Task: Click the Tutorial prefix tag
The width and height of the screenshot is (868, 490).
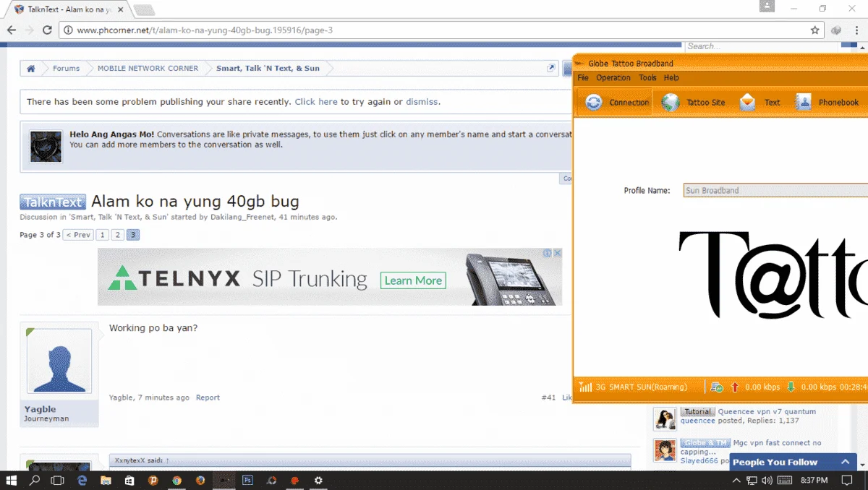Action: [x=697, y=412]
